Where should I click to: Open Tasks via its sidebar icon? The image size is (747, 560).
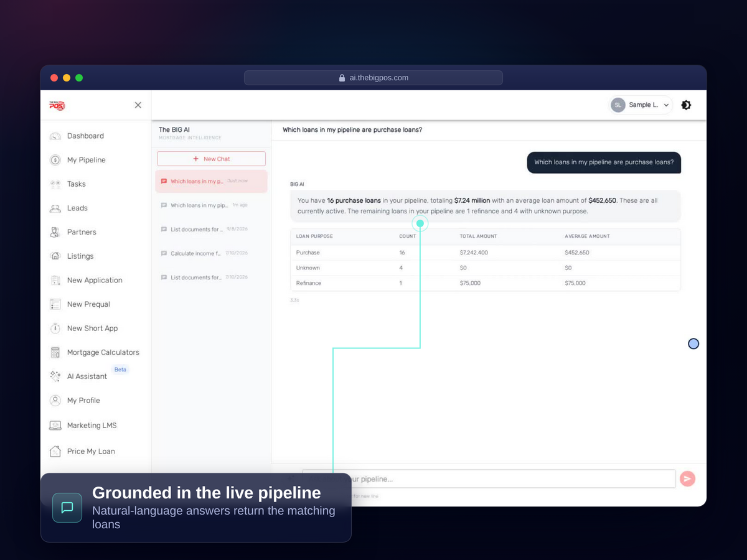tap(55, 184)
